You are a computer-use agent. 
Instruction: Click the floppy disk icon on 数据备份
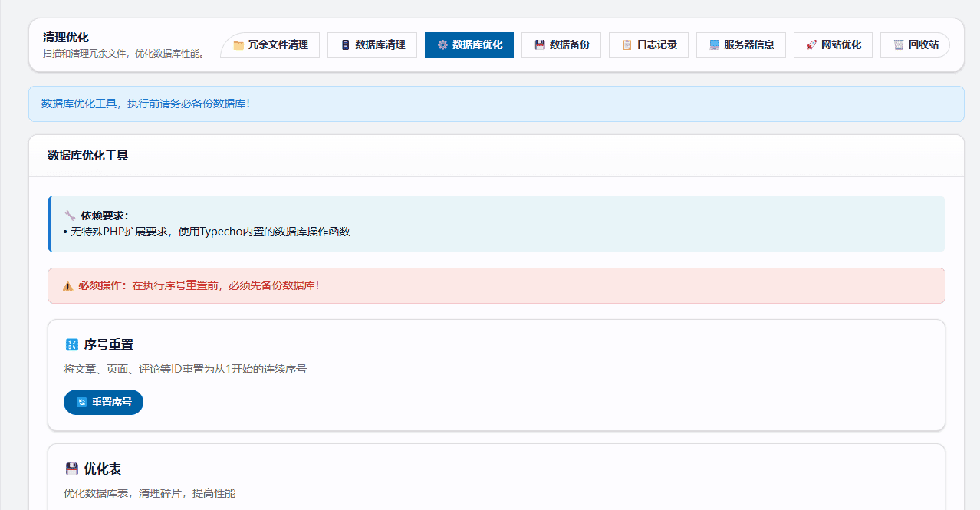click(x=540, y=45)
